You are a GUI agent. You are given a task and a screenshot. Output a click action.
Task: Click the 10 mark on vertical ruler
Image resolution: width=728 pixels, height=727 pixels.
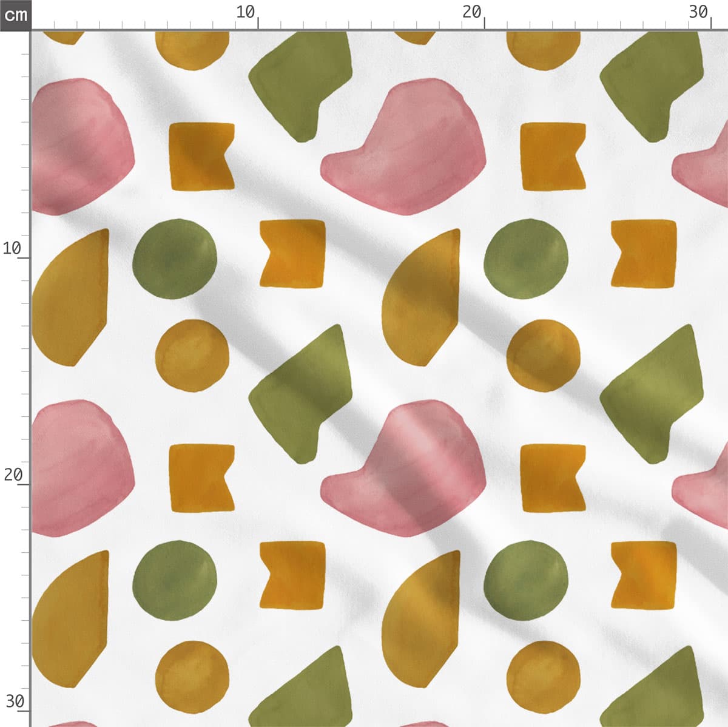coord(12,248)
